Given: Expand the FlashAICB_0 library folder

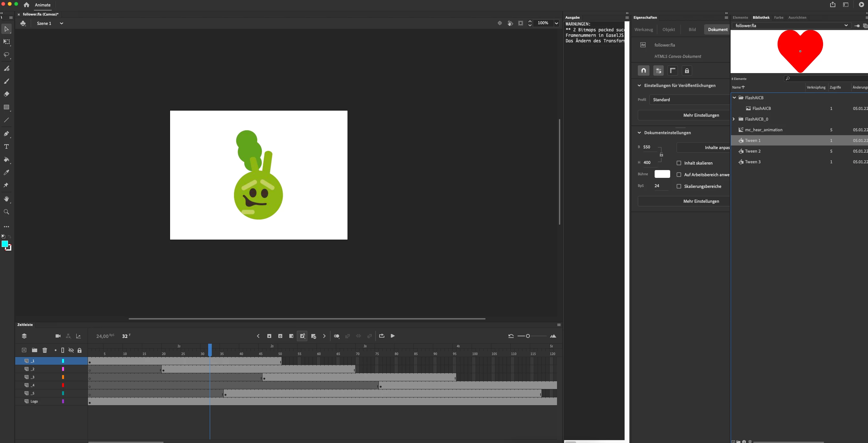Looking at the screenshot, I should point(734,119).
